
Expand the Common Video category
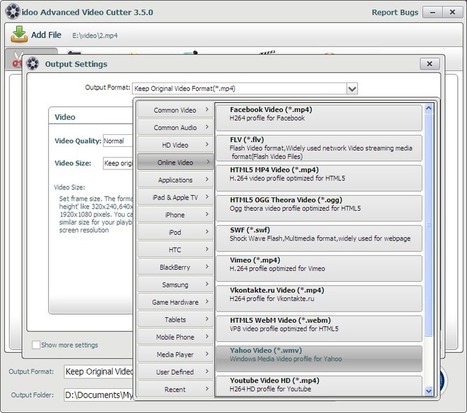(175, 110)
